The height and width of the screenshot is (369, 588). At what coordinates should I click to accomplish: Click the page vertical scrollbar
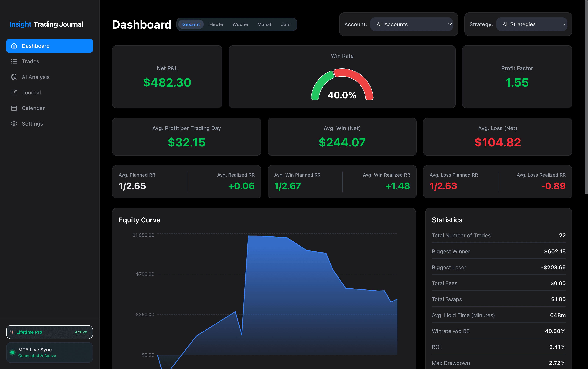(586, 98)
